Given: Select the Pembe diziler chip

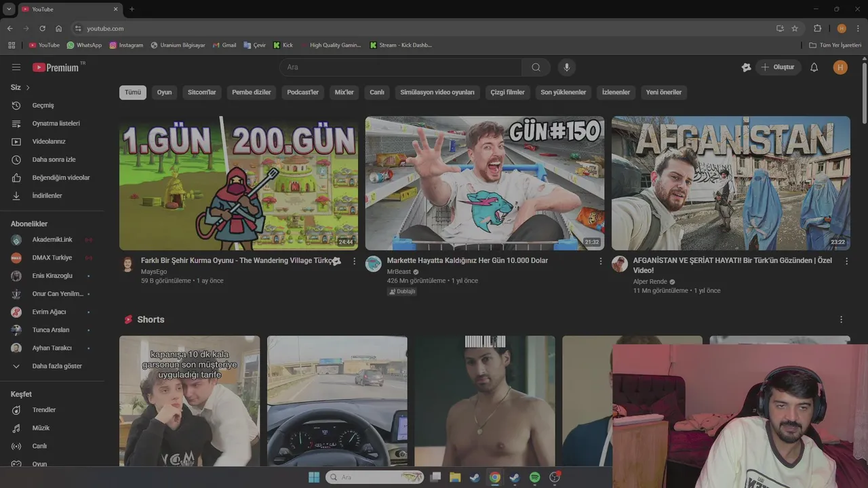Looking at the screenshot, I should click(252, 92).
